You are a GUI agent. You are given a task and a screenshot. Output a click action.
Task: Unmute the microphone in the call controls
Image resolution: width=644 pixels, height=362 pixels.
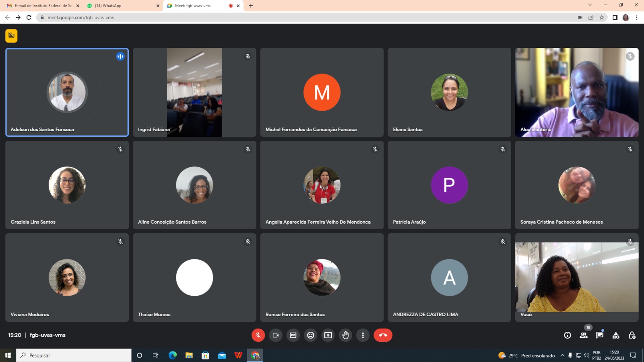pyautogui.click(x=258, y=335)
